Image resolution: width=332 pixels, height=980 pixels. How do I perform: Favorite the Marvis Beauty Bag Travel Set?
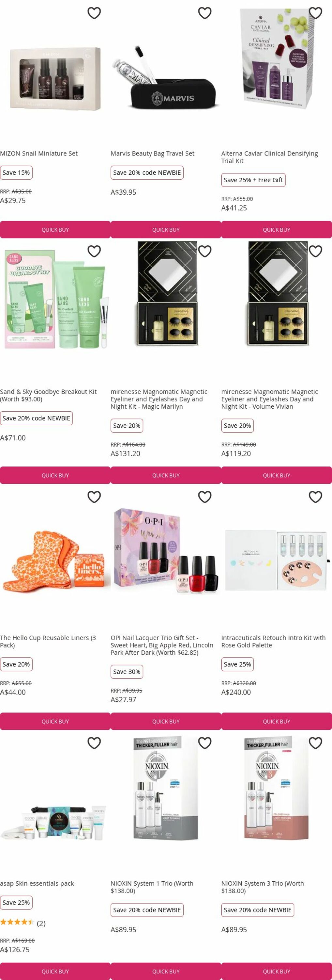205,13
